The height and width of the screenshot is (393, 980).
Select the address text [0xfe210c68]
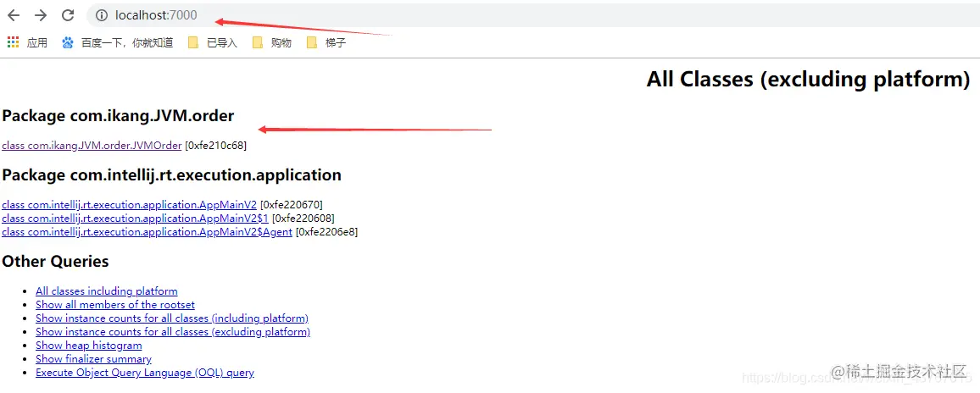click(215, 146)
